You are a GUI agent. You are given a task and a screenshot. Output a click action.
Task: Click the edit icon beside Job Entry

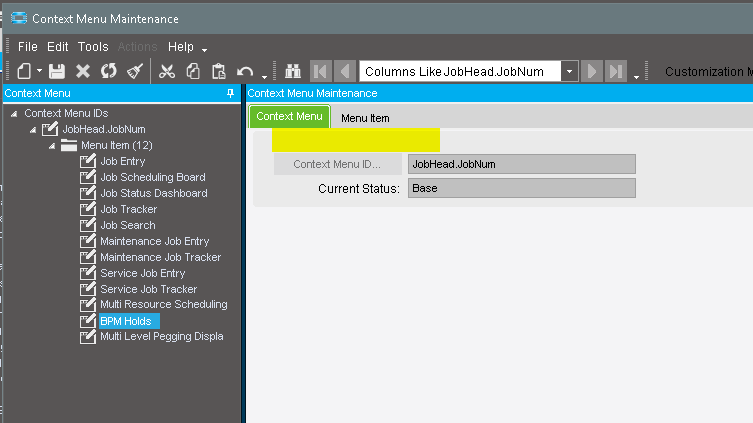tap(88, 161)
